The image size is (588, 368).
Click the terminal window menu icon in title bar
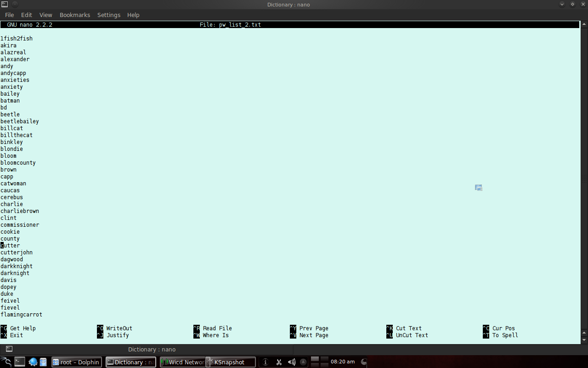(5, 4)
